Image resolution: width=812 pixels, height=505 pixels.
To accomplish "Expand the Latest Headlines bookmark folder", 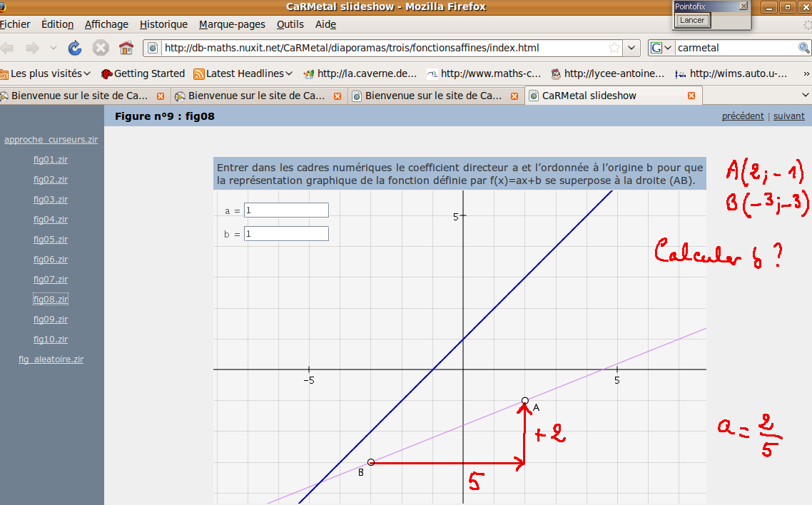I will pyautogui.click(x=243, y=73).
